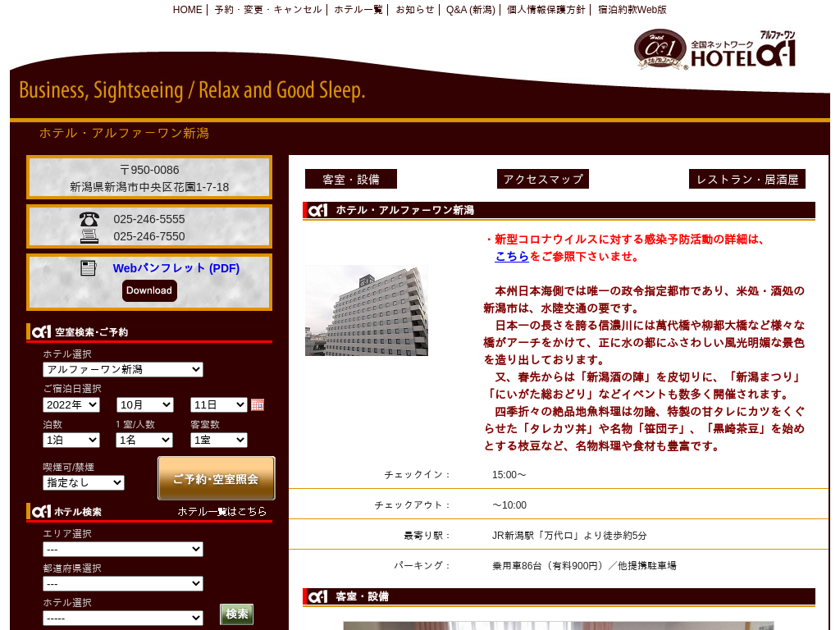This screenshot has height=630, width=840.
Task: Click the hotel building photo
Action: [367, 311]
